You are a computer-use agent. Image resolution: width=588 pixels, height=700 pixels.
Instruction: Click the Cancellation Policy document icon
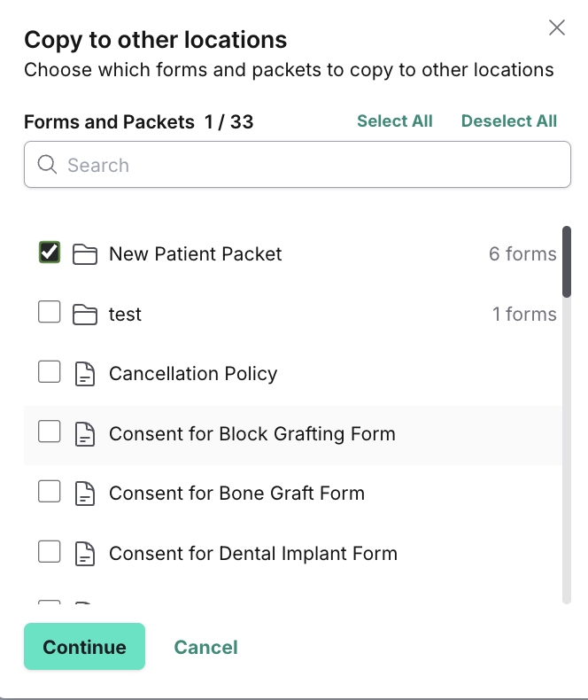85,374
